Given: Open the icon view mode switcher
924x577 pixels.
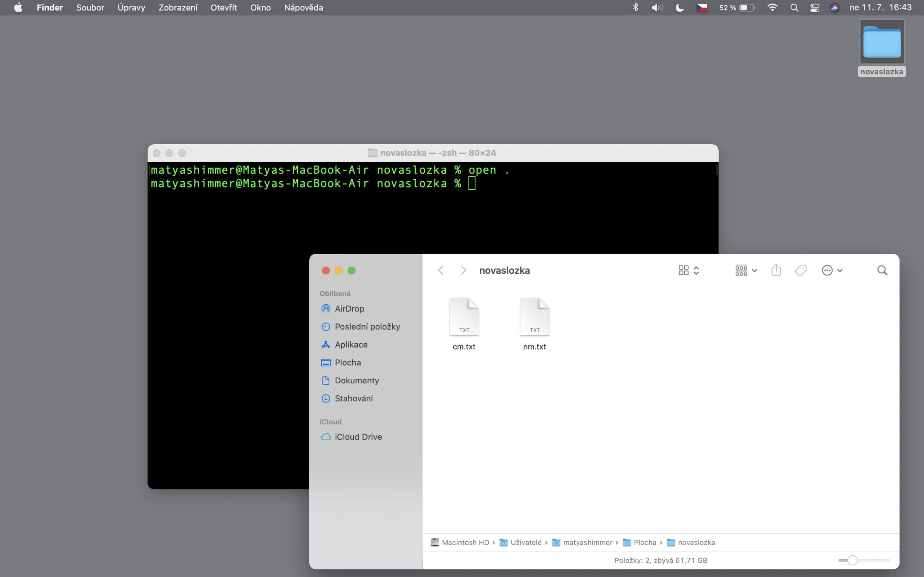Looking at the screenshot, I should 688,270.
